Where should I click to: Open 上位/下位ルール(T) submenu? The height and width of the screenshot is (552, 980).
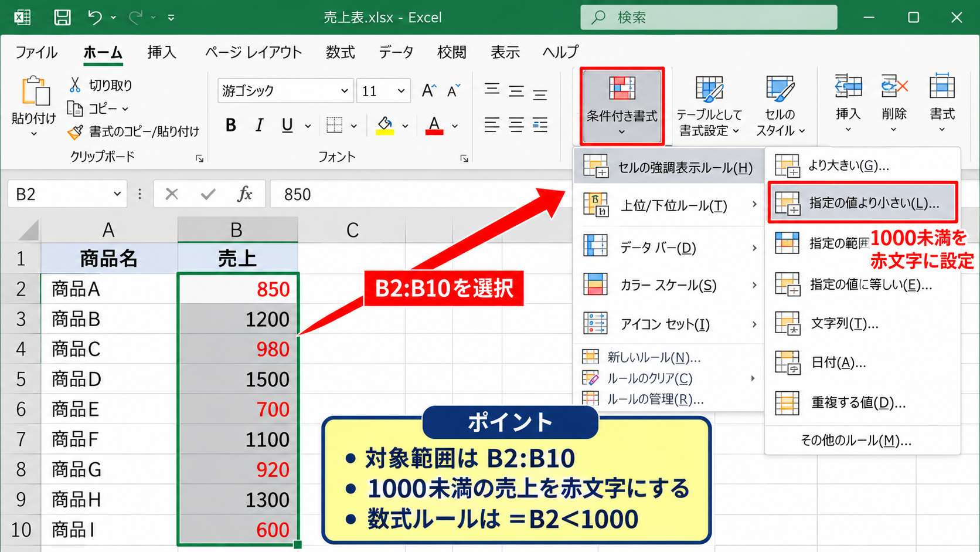point(669,205)
